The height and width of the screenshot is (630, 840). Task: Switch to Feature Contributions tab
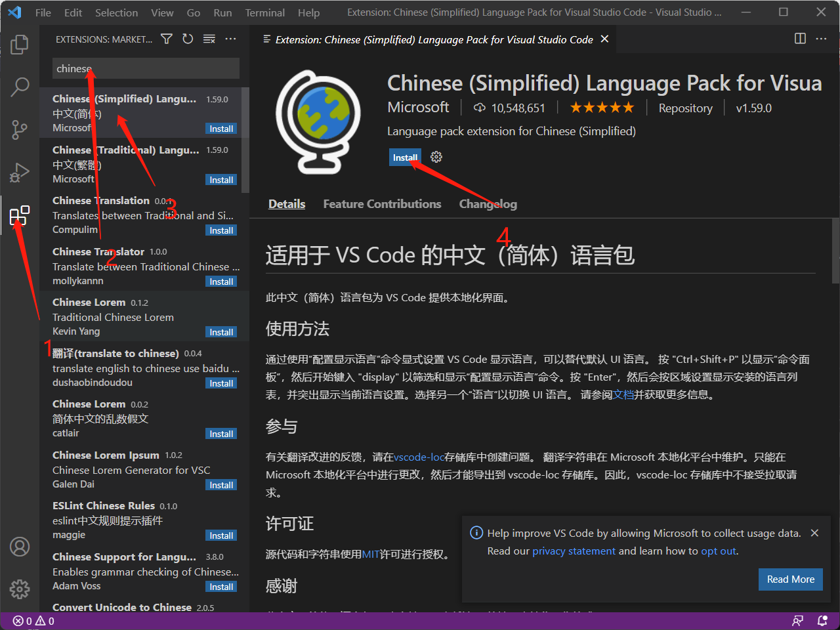[382, 204]
